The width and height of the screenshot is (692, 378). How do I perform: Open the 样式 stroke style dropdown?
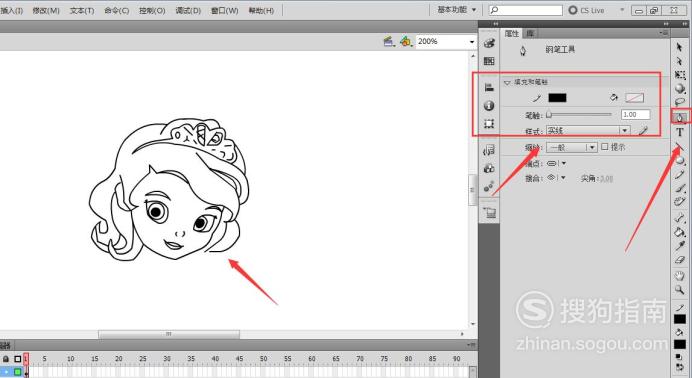588,131
